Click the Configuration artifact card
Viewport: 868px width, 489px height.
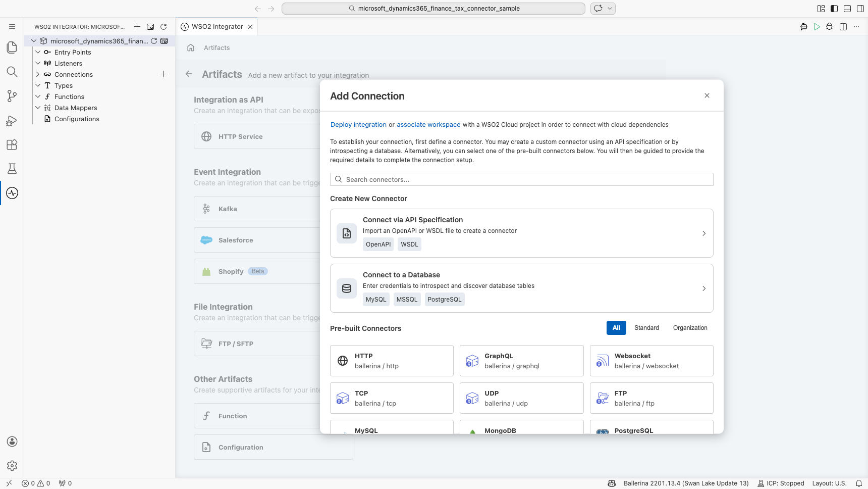click(x=273, y=447)
